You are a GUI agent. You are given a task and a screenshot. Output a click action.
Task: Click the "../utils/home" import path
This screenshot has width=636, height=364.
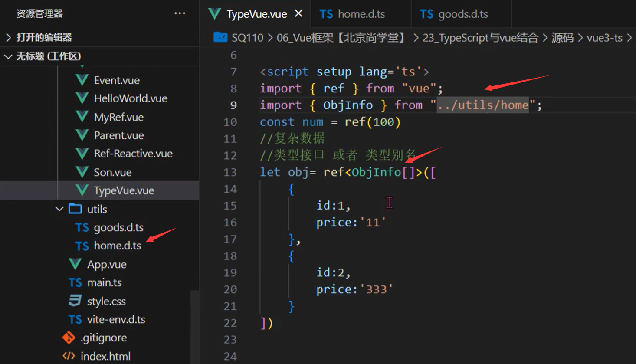[x=482, y=105]
